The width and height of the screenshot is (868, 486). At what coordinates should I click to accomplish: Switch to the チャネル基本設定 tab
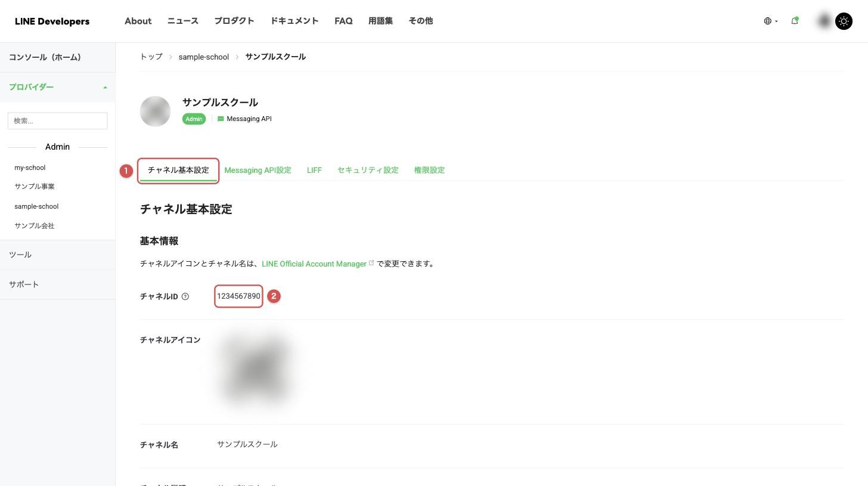(x=178, y=171)
